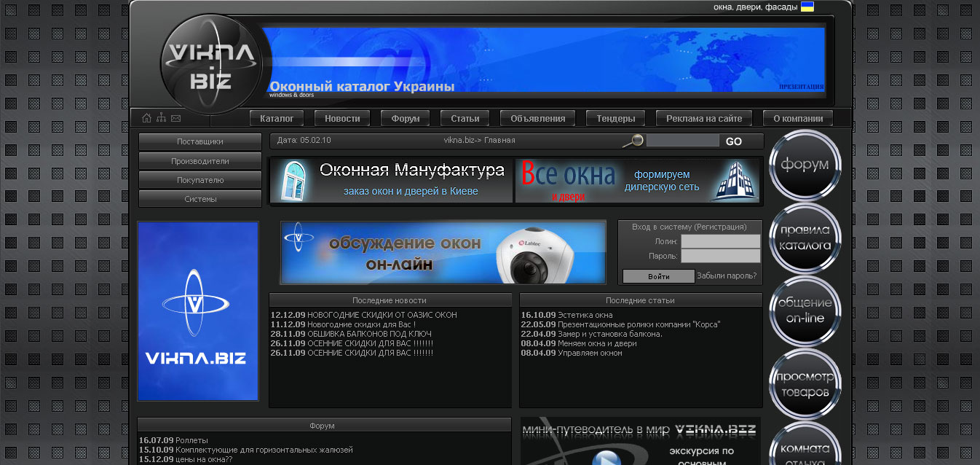
Task: Open the sitemap icon
Action: click(161, 118)
